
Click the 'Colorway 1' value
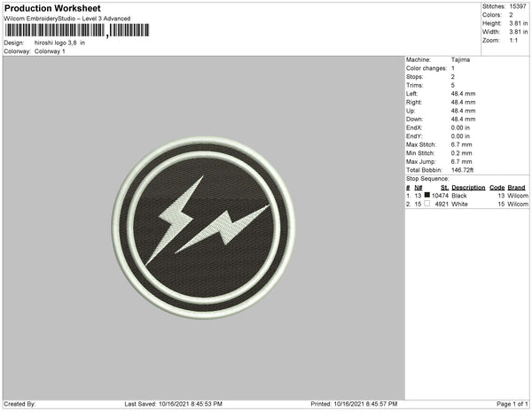click(50, 51)
